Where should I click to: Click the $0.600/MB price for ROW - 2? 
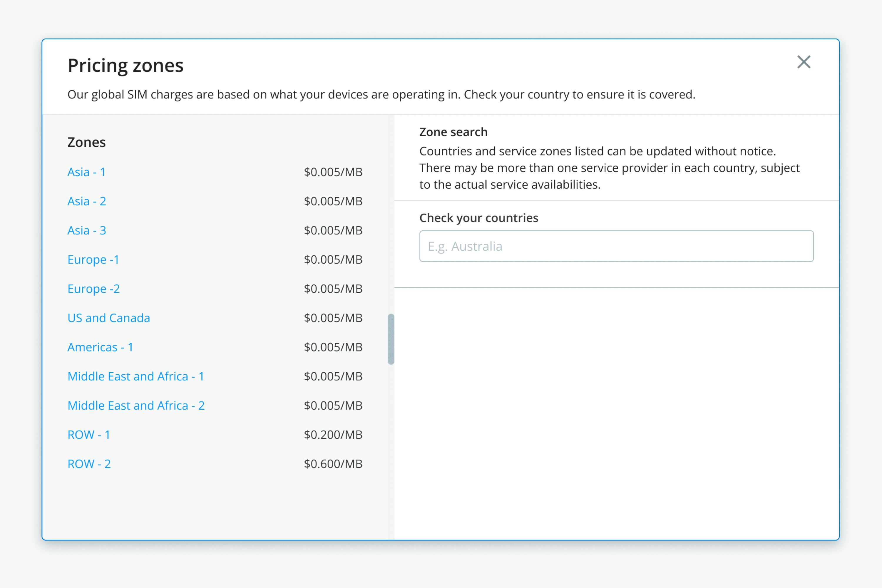(333, 464)
